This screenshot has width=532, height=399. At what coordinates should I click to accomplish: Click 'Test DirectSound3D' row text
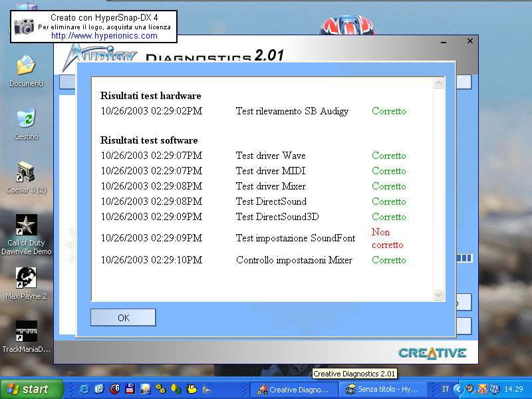coord(277,217)
